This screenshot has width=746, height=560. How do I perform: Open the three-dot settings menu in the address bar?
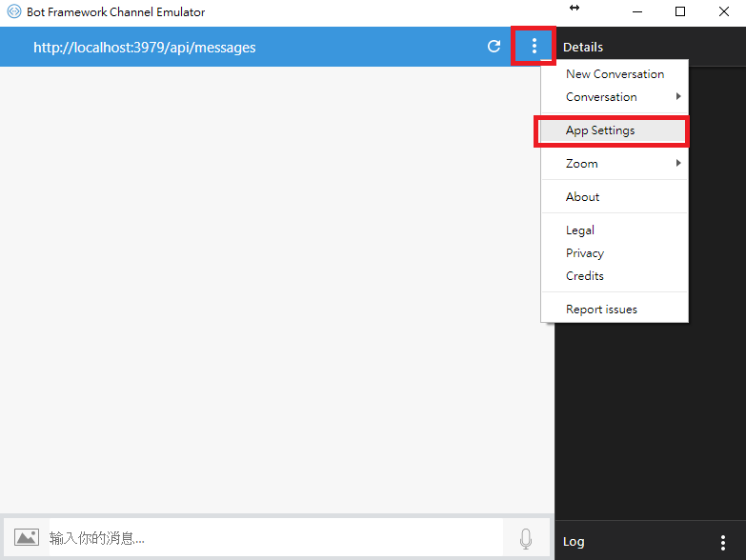(x=534, y=46)
